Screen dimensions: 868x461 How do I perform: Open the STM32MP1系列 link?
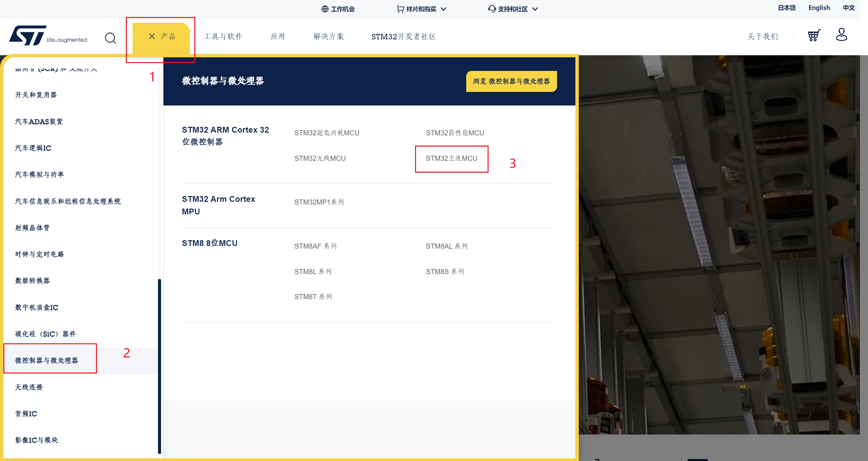pos(319,202)
